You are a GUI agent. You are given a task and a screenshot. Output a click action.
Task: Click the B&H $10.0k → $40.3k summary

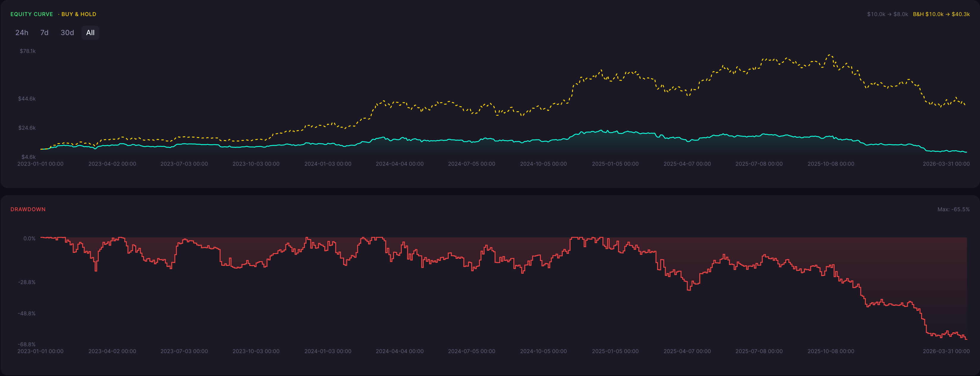[941, 14]
